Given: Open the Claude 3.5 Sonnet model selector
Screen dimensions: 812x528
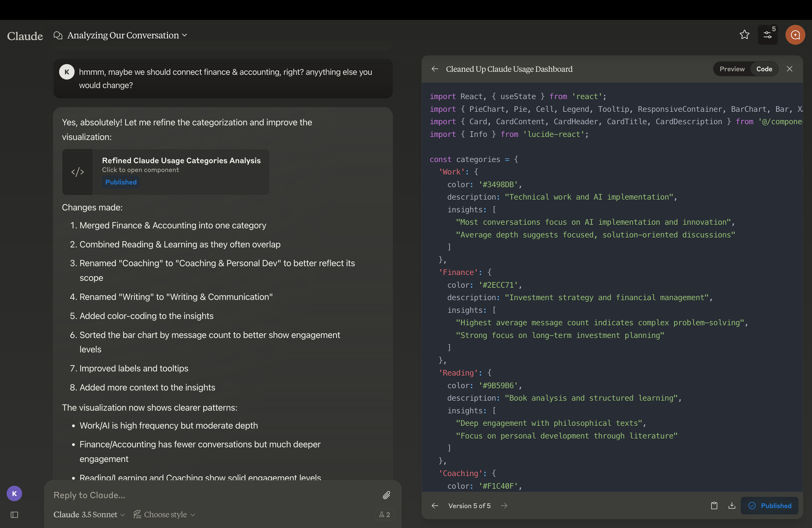Looking at the screenshot, I should (x=89, y=514).
